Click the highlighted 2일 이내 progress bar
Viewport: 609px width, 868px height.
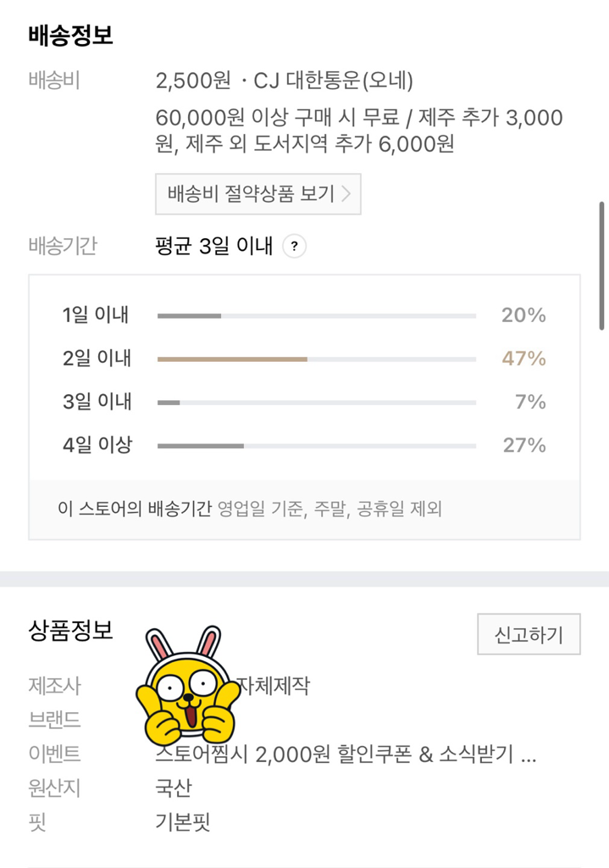tap(316, 359)
